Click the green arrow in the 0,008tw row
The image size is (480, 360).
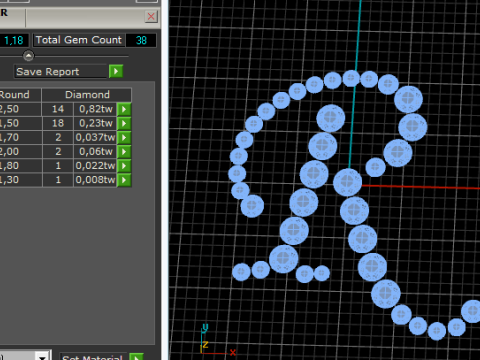tap(124, 180)
